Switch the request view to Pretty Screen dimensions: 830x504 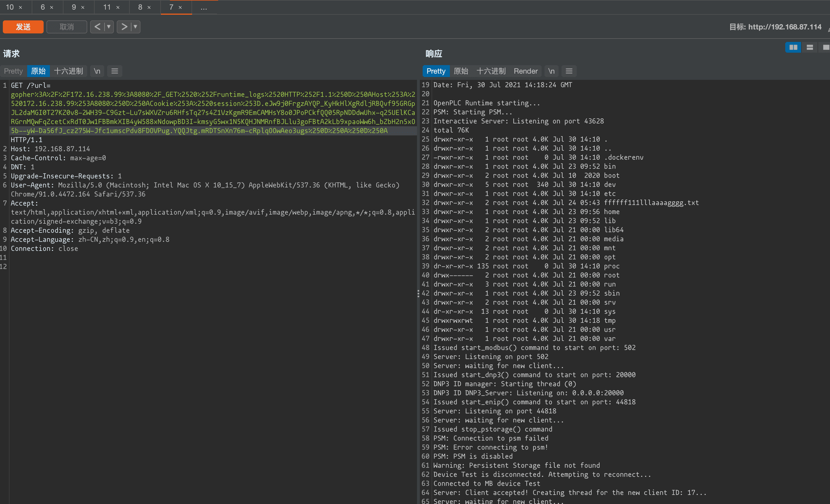tap(14, 71)
